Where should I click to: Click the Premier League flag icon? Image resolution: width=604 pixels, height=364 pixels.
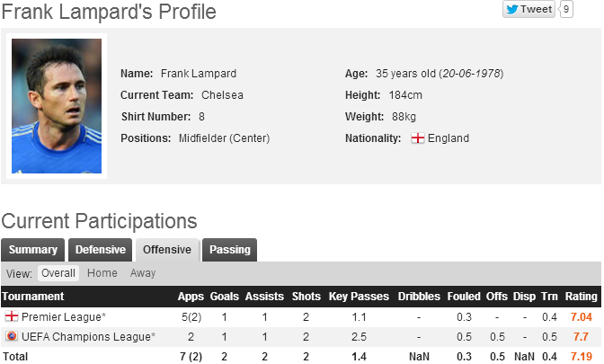click(12, 316)
